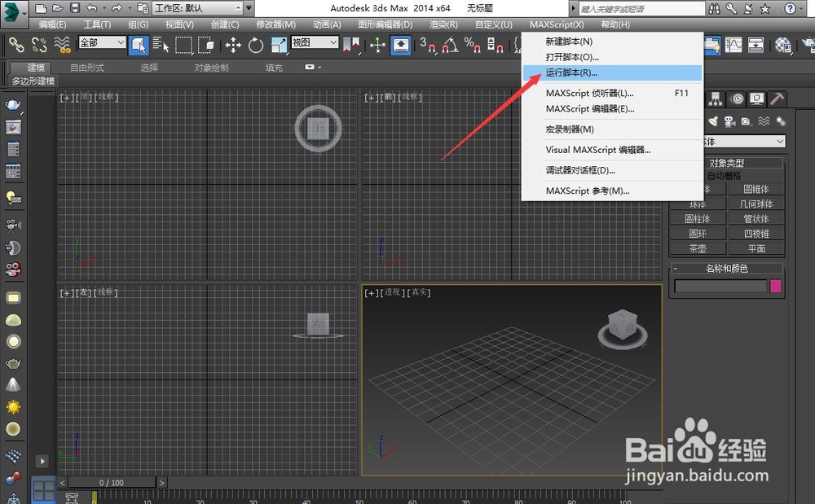
Task: Click the Select and Link tool
Action: [16, 45]
